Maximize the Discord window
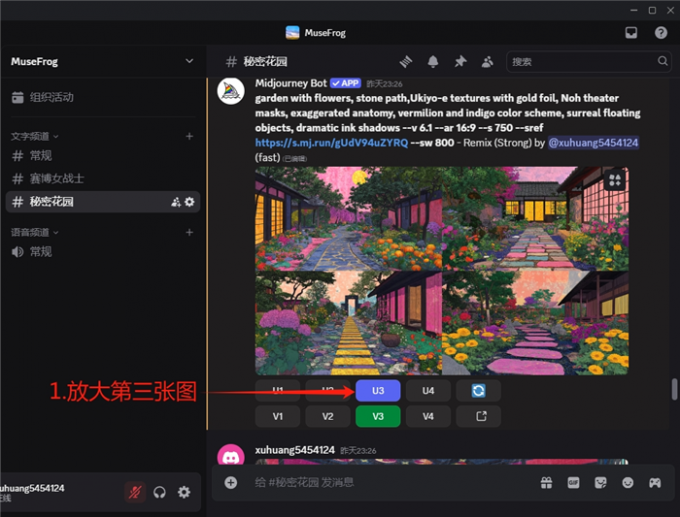 pos(652,10)
